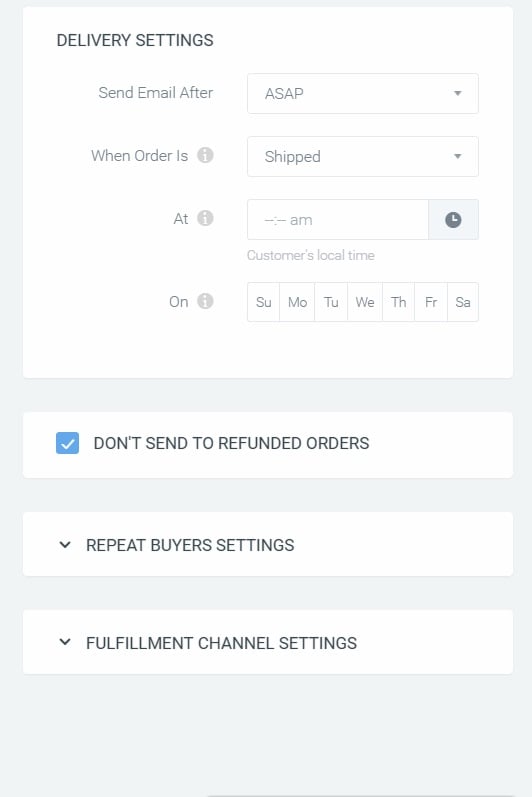Viewport: 532px width, 797px height.
Task: Expand Repeat Buyers Settings section
Action: (x=268, y=544)
